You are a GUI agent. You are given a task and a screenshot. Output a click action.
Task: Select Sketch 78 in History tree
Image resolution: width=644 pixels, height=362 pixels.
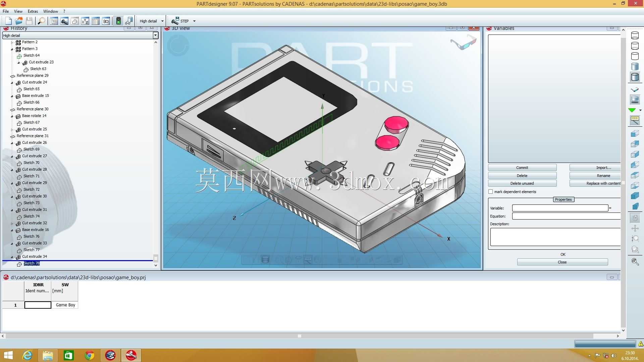point(32,263)
